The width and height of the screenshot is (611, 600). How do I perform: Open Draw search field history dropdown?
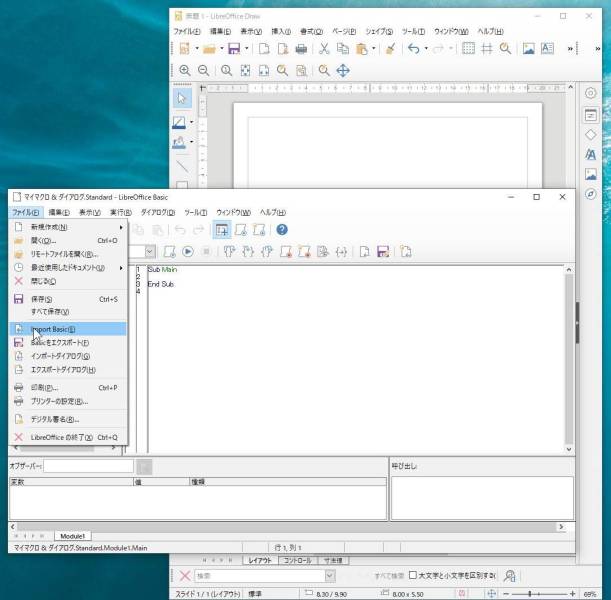(330, 576)
